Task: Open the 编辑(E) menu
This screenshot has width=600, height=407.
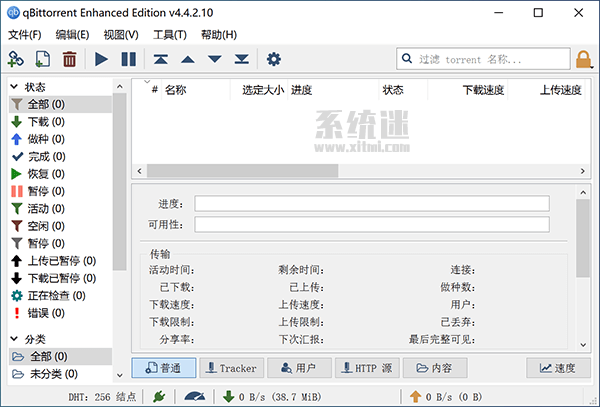Action: coord(72,35)
